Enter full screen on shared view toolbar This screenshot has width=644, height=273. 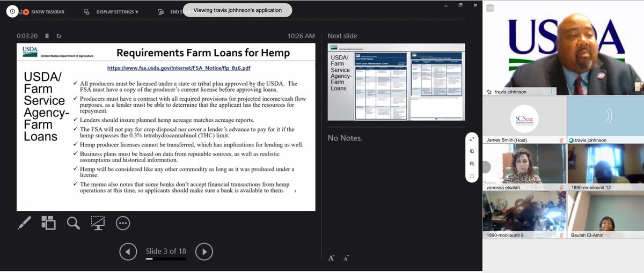[472, 139]
